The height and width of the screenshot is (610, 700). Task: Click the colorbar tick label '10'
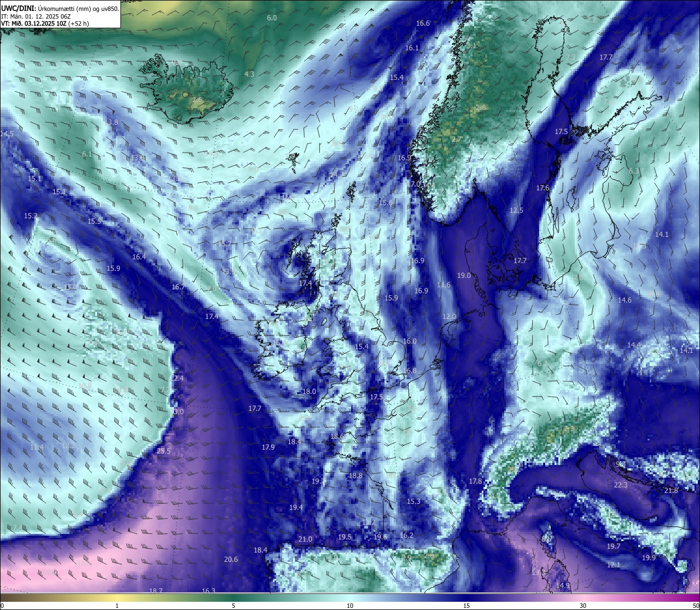click(350, 606)
